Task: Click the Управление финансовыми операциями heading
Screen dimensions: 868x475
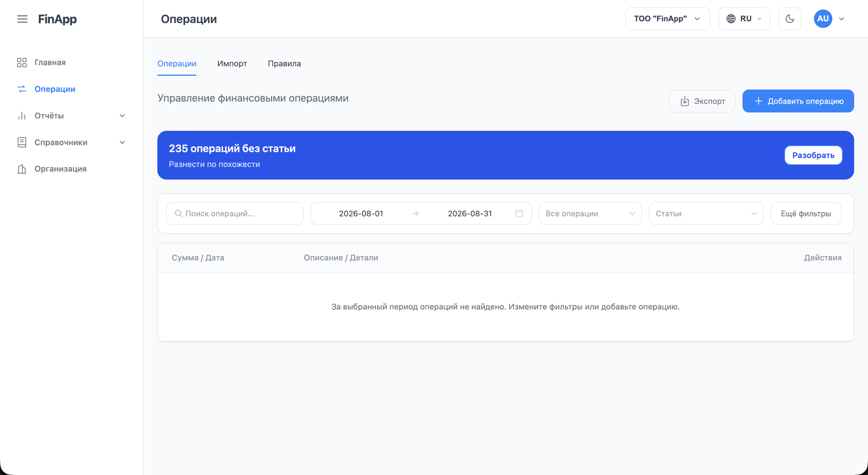Action: 253,98
